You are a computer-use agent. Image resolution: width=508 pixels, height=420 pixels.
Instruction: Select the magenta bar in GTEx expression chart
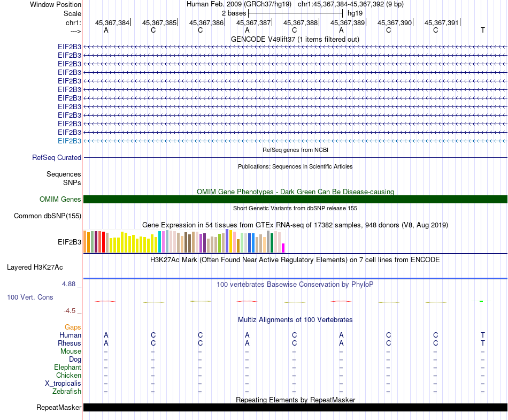[283, 248]
